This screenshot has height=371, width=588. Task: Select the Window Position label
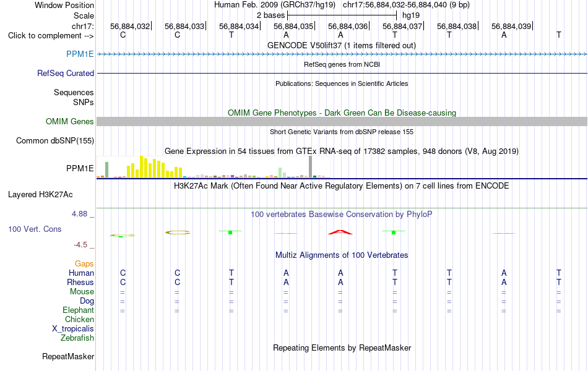pos(64,5)
